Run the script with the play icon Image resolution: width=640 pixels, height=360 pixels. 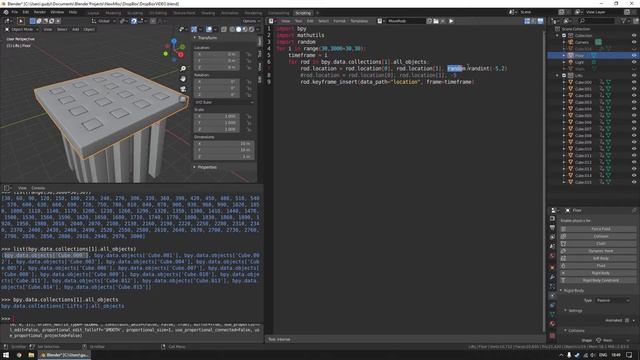point(451,21)
